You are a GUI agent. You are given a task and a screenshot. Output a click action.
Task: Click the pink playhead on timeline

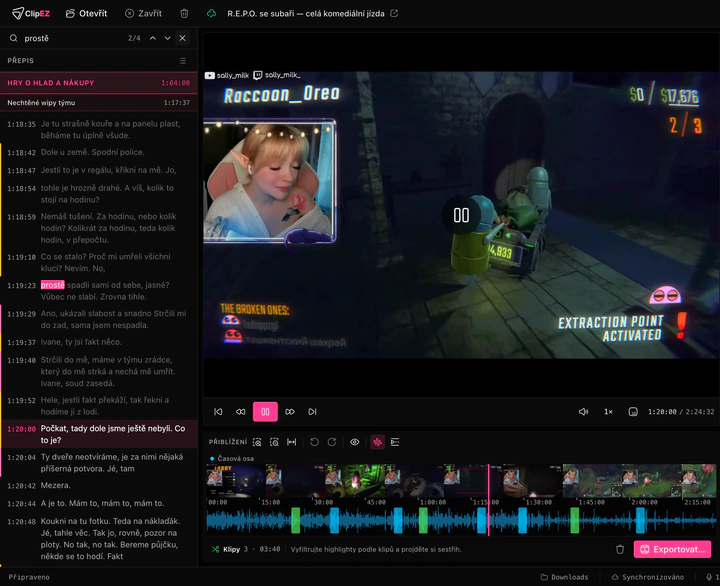(x=489, y=500)
